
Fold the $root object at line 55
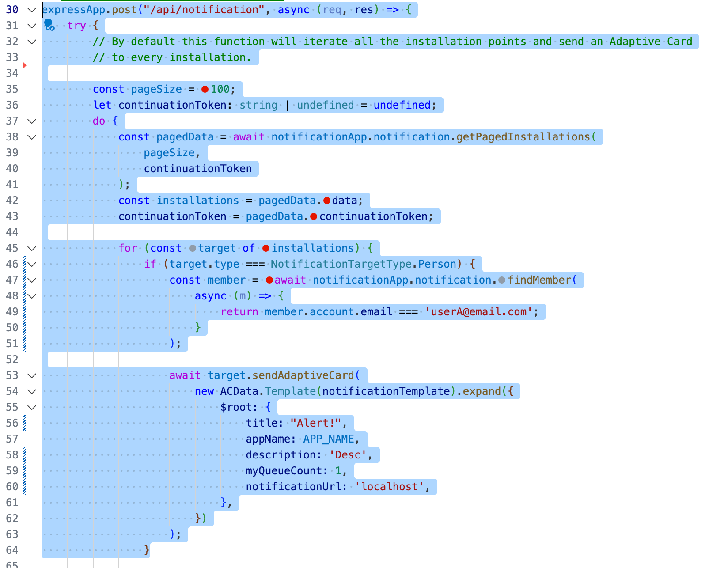(32, 407)
